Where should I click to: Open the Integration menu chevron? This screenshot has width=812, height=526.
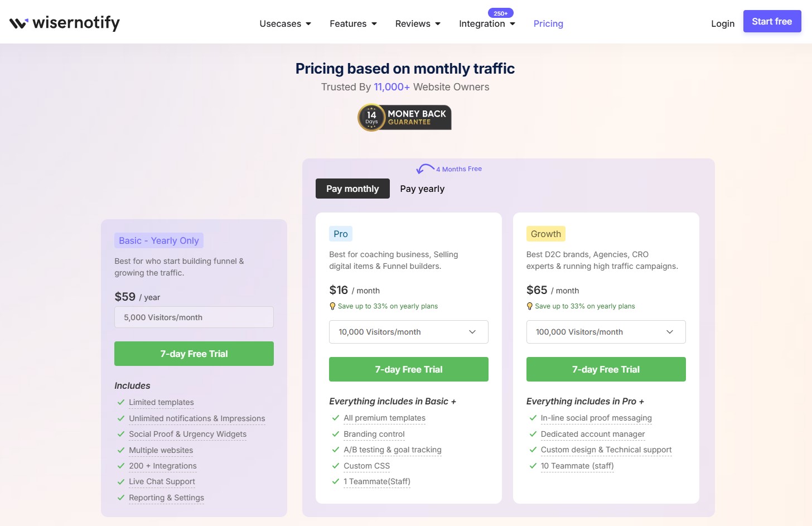click(513, 24)
